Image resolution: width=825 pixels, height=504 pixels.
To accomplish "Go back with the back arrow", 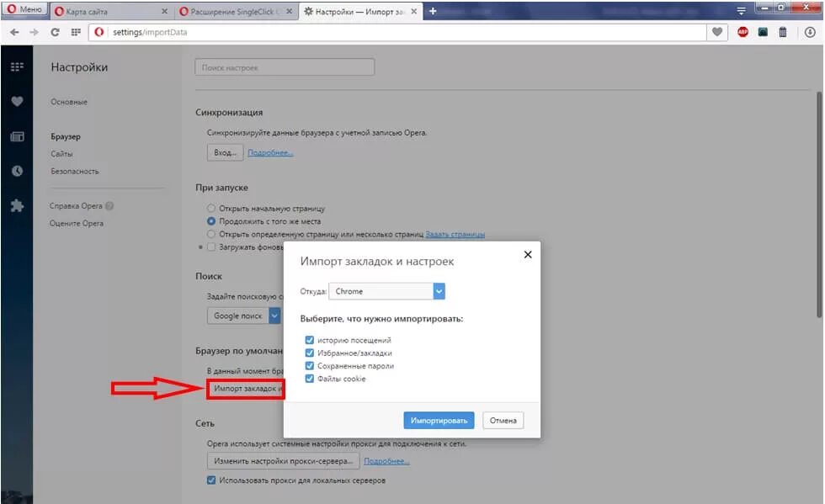I will [14, 32].
